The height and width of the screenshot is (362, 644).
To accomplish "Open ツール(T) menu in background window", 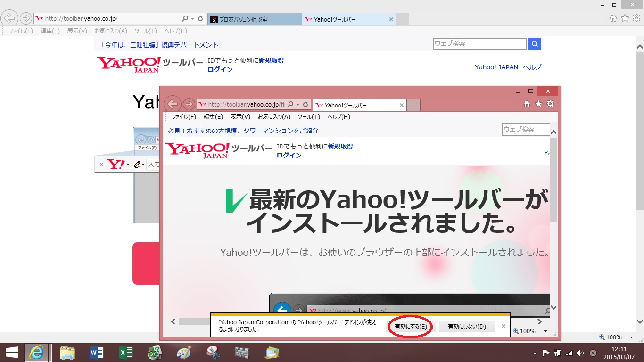I will [x=146, y=31].
